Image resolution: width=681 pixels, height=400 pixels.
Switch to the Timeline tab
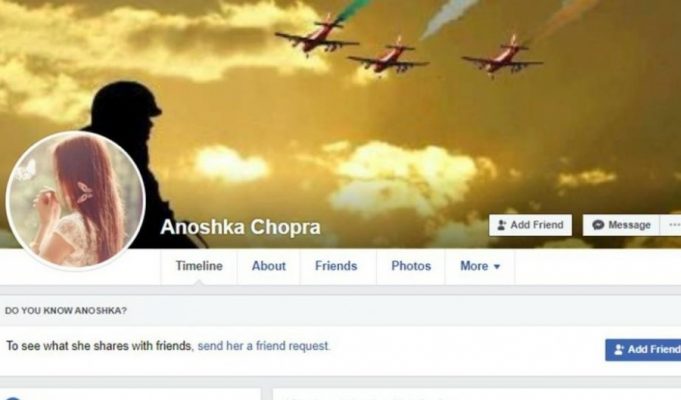click(x=199, y=266)
